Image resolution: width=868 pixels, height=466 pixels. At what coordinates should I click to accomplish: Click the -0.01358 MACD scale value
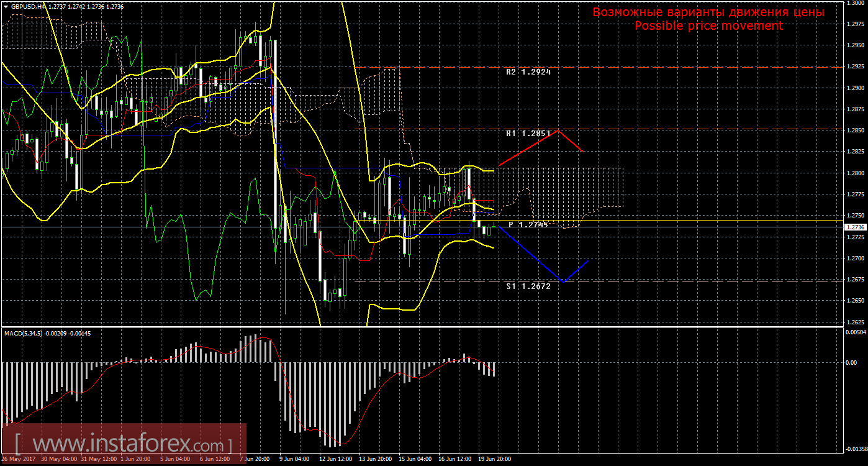[855, 449]
